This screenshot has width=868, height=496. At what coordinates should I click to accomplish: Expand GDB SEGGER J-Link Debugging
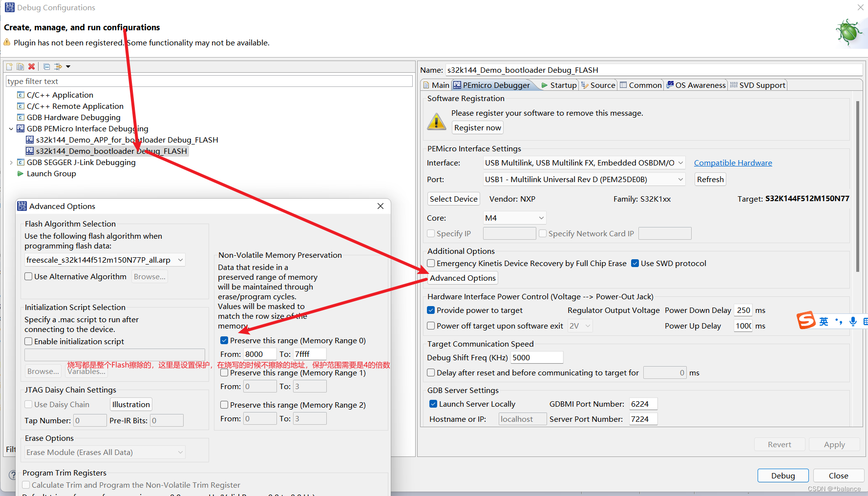point(11,162)
